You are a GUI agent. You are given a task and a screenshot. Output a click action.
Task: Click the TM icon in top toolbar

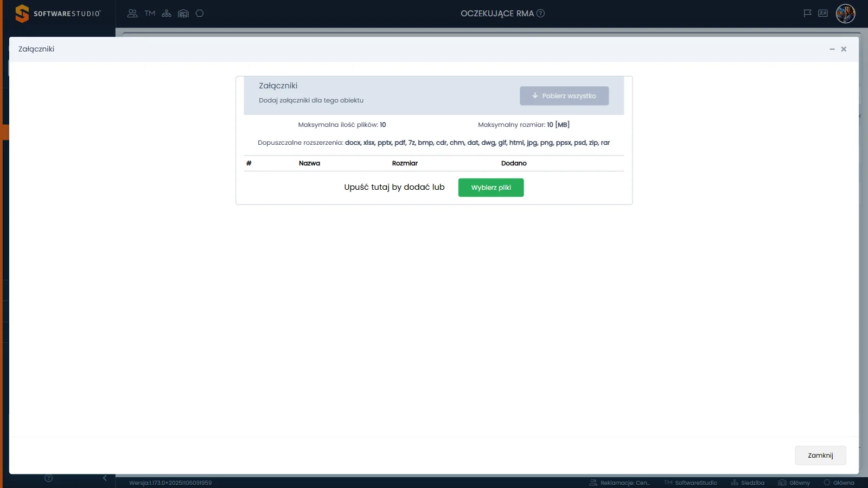150,14
